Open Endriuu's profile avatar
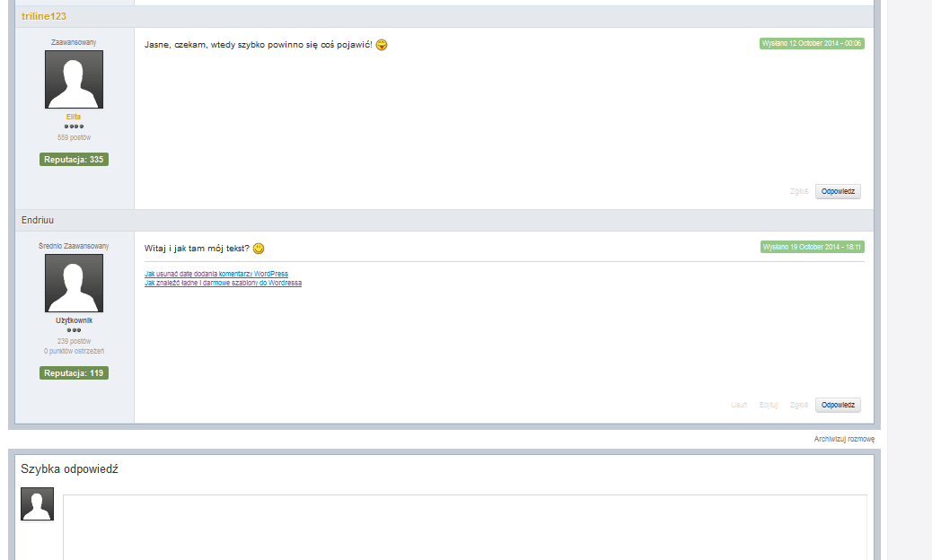 coord(74,283)
